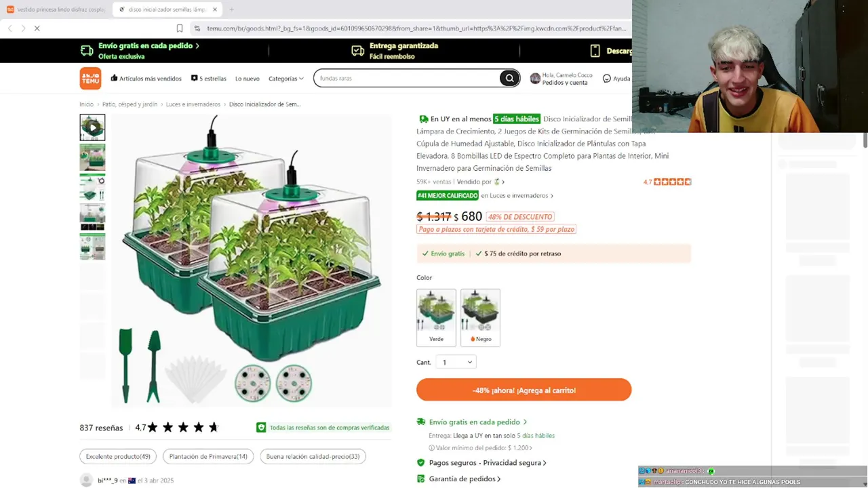Click the search magnifier button

(x=509, y=79)
